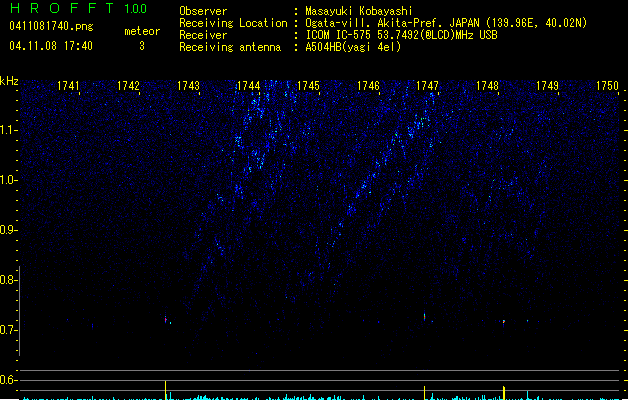629x400 pixels.
Task: Click the 0.6 kHz frequency axis label
Action: [8, 380]
